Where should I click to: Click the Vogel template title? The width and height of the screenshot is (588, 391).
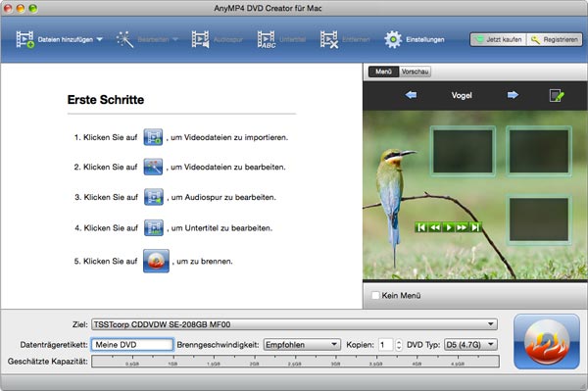[x=462, y=95]
